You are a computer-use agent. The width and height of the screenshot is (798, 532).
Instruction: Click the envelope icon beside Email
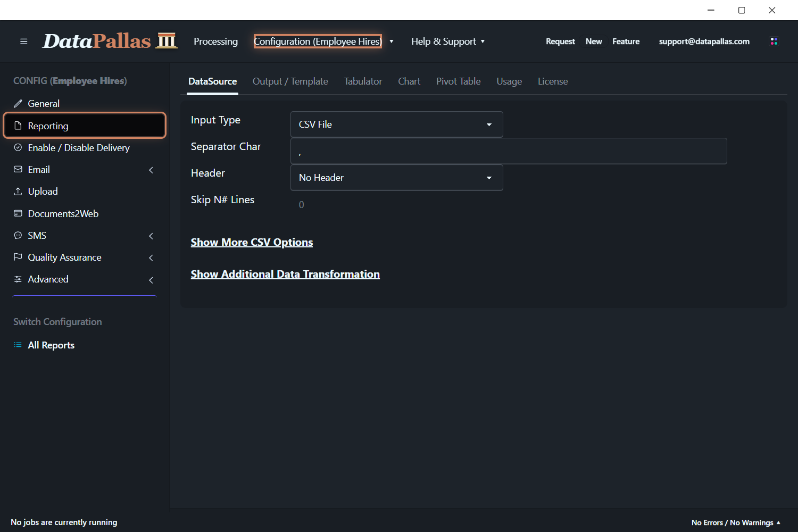(x=18, y=169)
